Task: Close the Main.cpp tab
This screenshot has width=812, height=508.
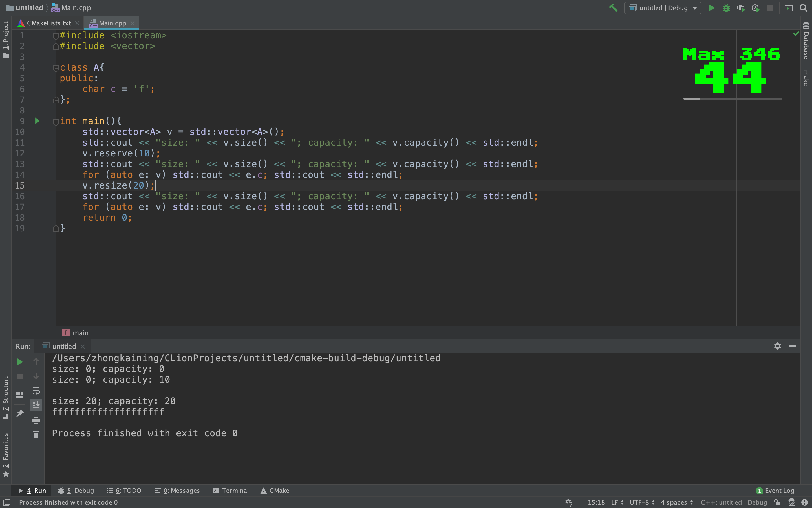Action: (133, 23)
